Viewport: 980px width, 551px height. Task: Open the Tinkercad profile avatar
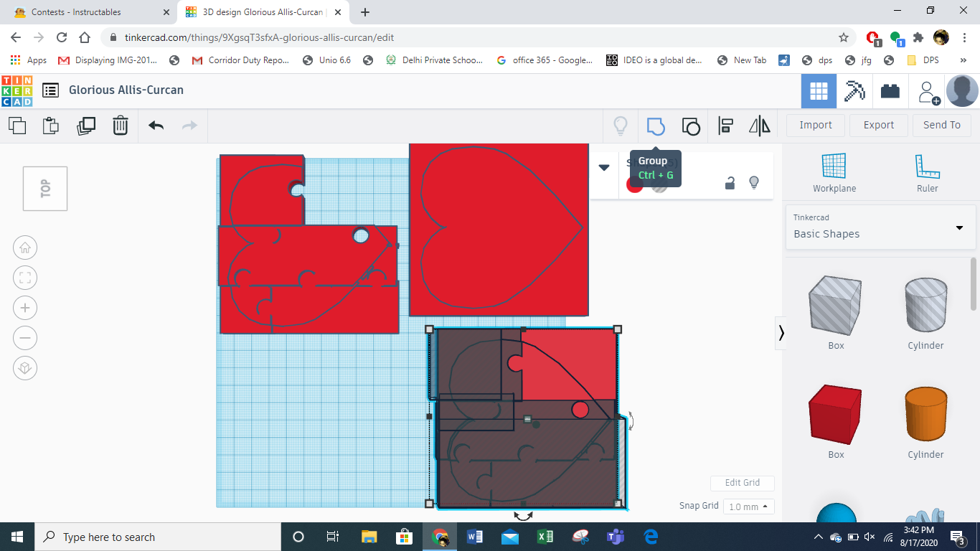[962, 91]
